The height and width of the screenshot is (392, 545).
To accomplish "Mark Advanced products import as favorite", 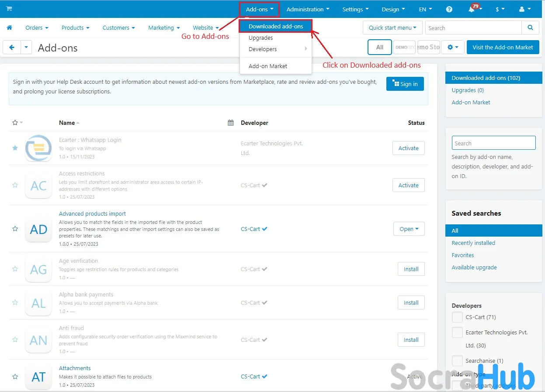I will coord(15,229).
